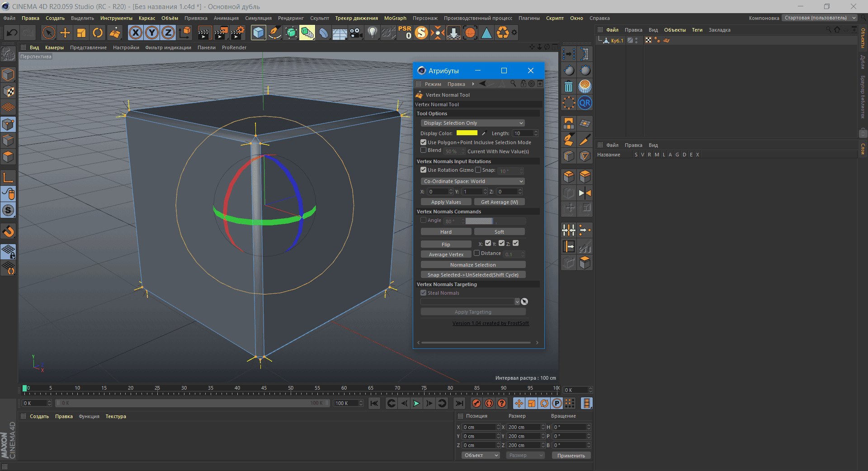The width and height of the screenshot is (868, 471).
Task: Open the Объект coordinate mode dropdown
Action: coord(481,455)
